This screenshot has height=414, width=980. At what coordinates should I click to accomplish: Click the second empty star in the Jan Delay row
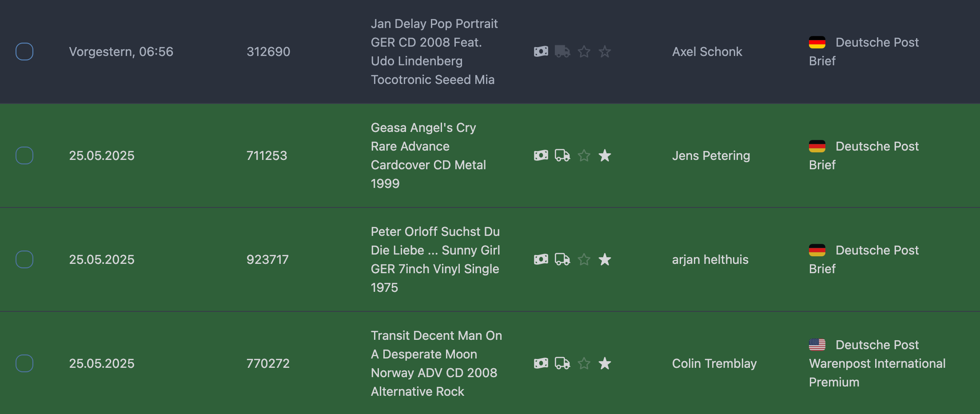tap(605, 52)
